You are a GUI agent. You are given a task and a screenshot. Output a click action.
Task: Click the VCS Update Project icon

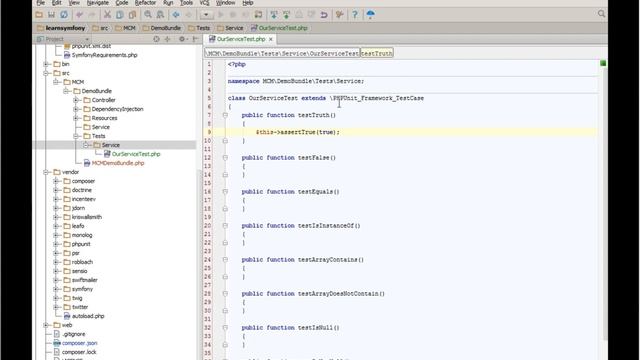point(274,15)
